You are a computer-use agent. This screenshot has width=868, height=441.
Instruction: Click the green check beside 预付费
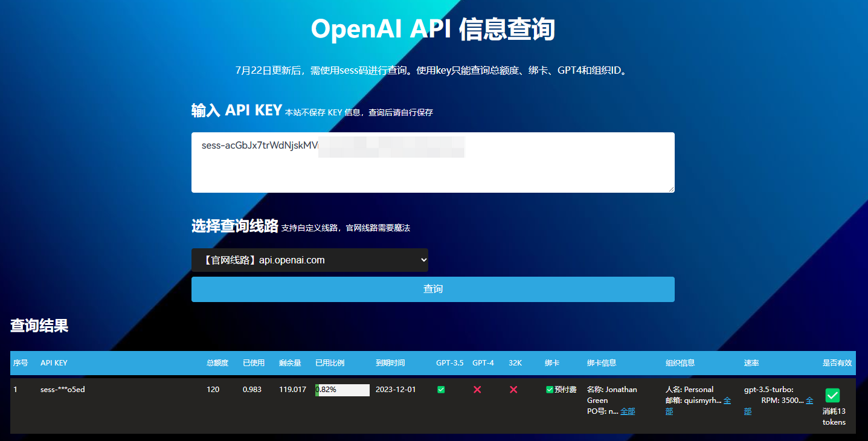click(x=550, y=390)
